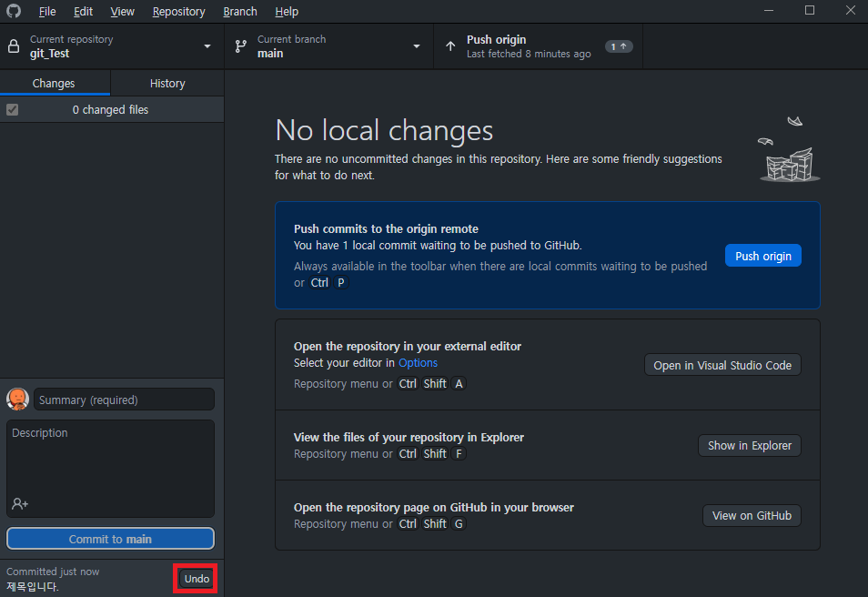This screenshot has width=868, height=597.
Task: Open the Branch menu
Action: 239,11
